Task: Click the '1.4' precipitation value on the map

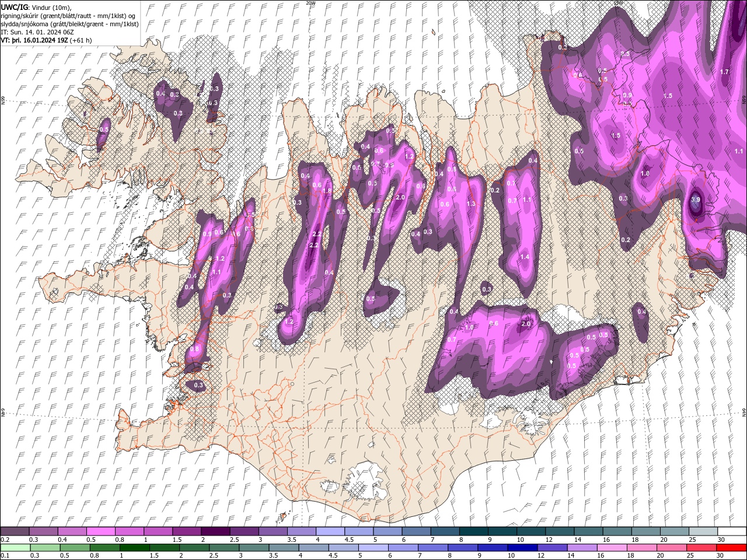Action: (525, 257)
